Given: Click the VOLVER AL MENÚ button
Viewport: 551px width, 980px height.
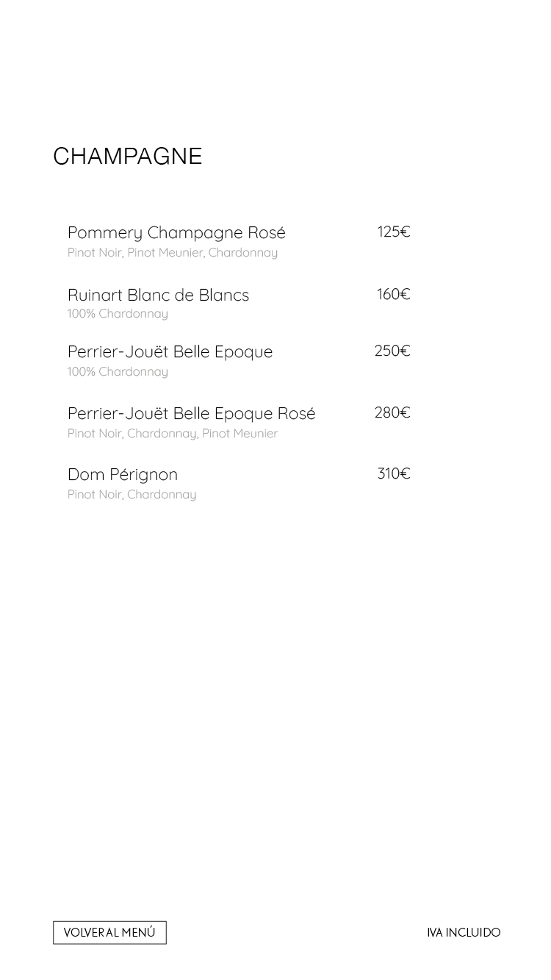Looking at the screenshot, I should (x=109, y=932).
